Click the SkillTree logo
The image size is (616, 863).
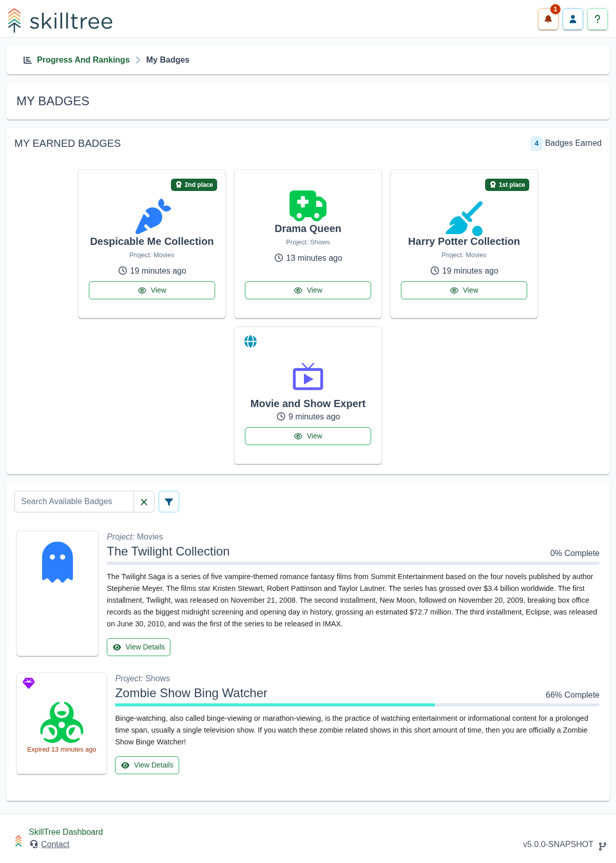point(60,21)
